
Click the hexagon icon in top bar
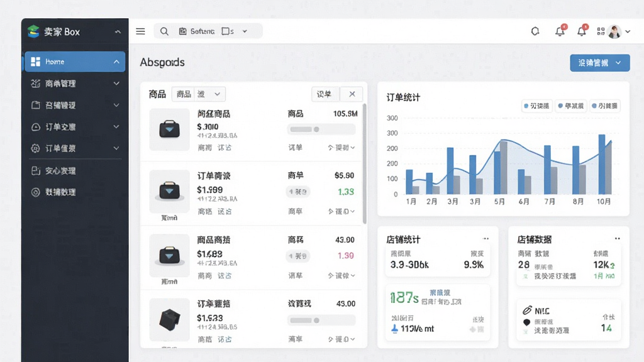(x=535, y=31)
